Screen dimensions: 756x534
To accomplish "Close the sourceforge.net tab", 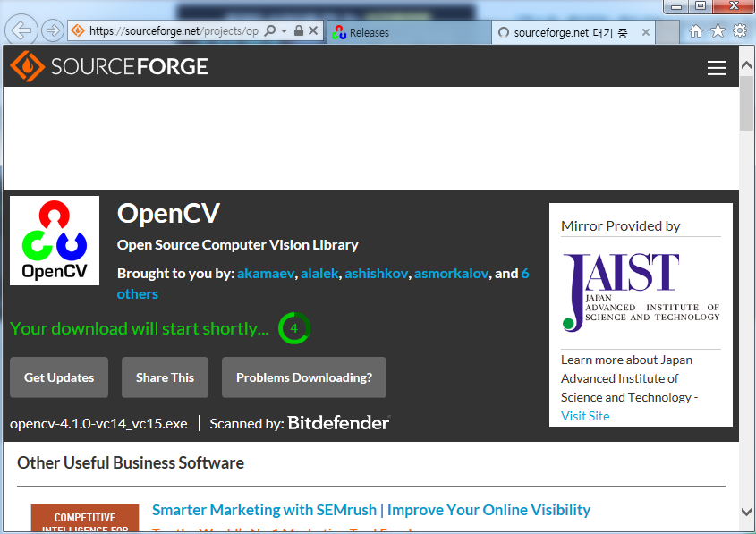I will pos(646,32).
